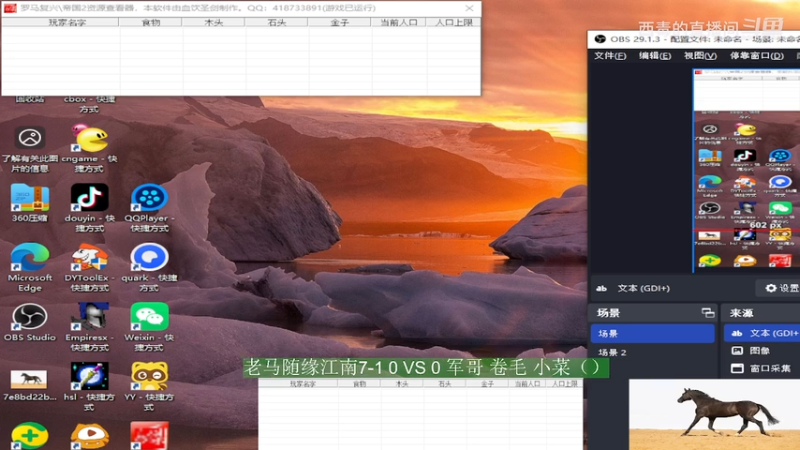Click the 当前人口 column header in the top window
Viewport: 800px width, 450px height.
click(x=398, y=22)
